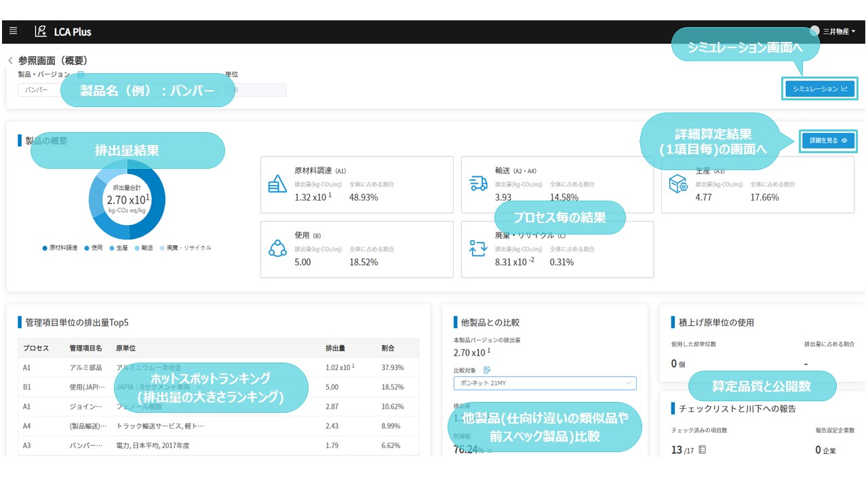
Task: Click the checklist icon next to 13/17
Action: point(700,449)
